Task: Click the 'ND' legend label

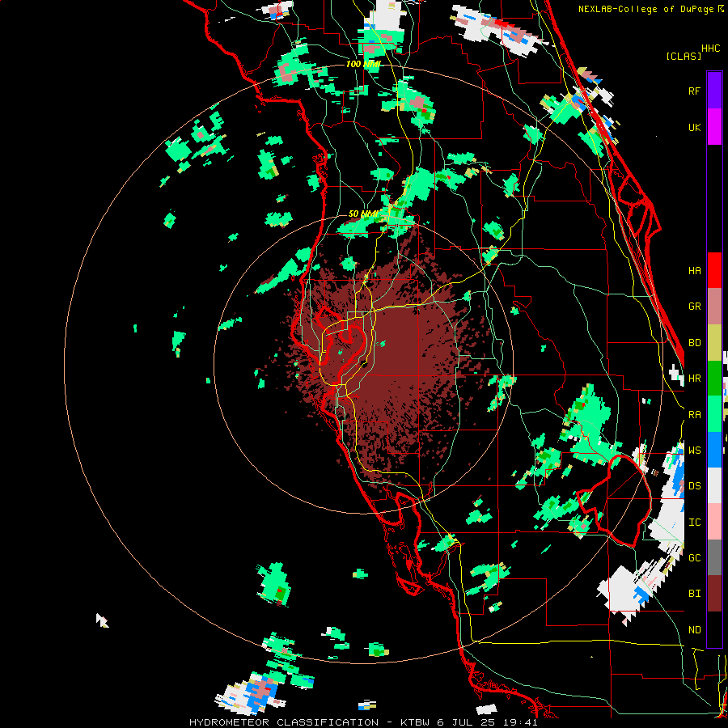Action: pyautogui.click(x=694, y=629)
